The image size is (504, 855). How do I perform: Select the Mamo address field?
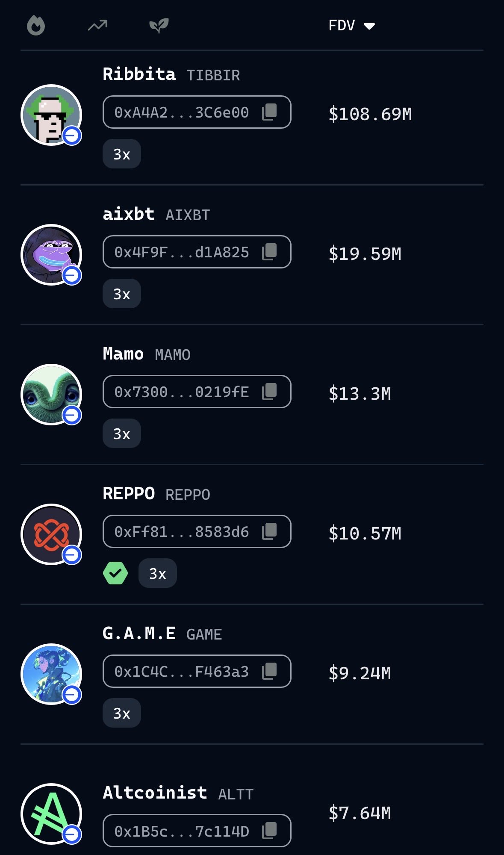click(182, 392)
